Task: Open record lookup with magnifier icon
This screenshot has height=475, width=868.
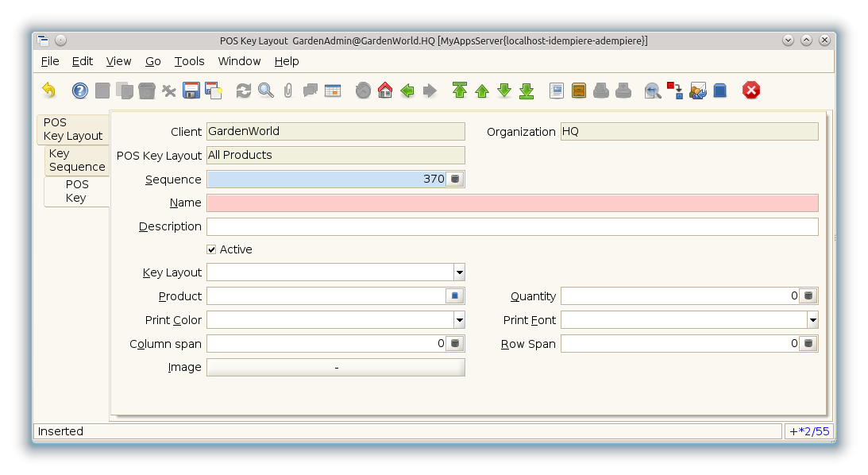Action: coord(266,91)
